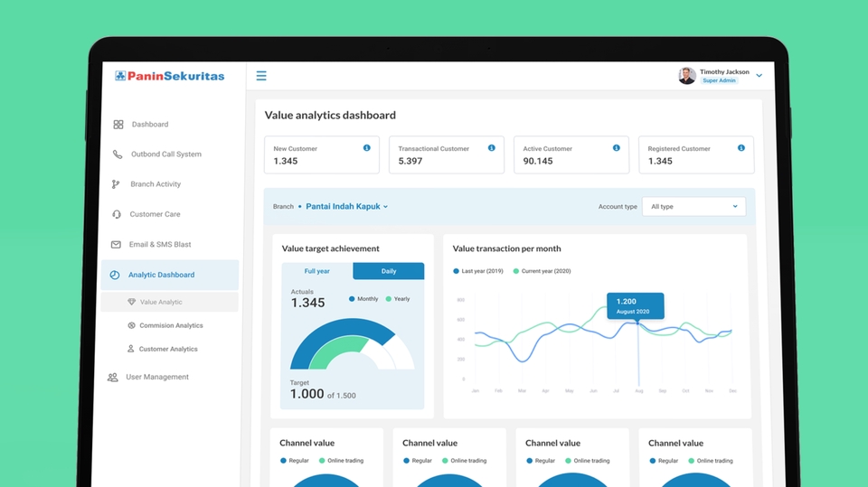Image resolution: width=868 pixels, height=487 pixels.
Task: Open Customer Analytics submenu item
Action: point(167,349)
